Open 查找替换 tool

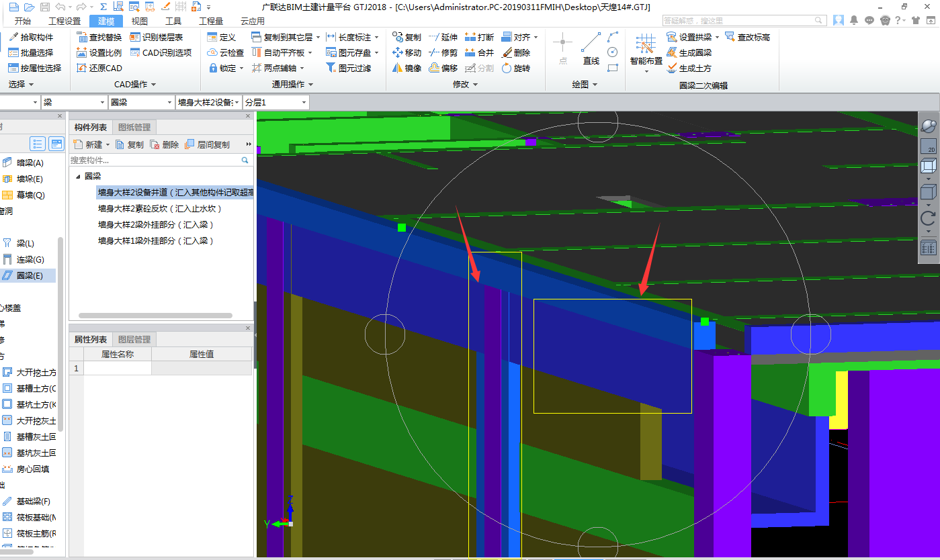tap(99, 37)
